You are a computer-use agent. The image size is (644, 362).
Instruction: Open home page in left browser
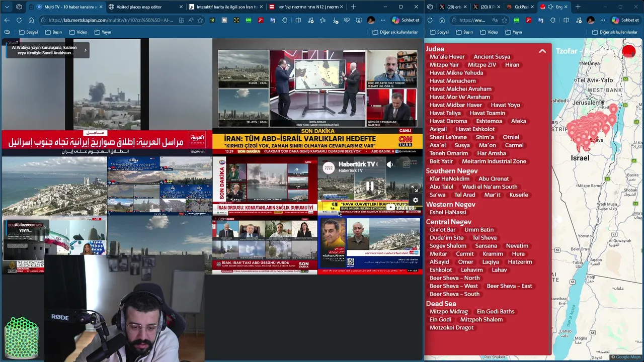(x=31, y=20)
